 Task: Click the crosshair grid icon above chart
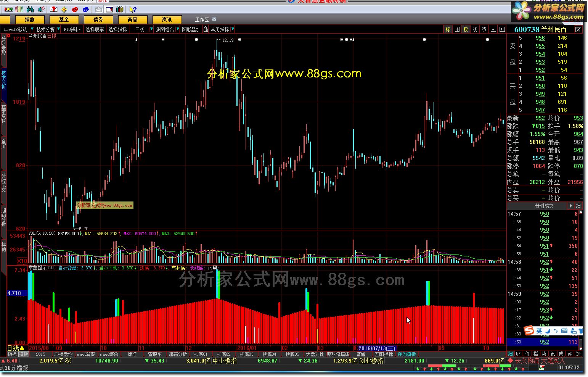(457, 29)
